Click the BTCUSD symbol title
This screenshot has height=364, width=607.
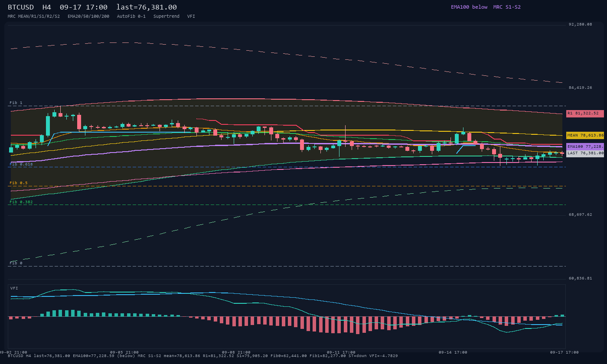pos(20,7)
